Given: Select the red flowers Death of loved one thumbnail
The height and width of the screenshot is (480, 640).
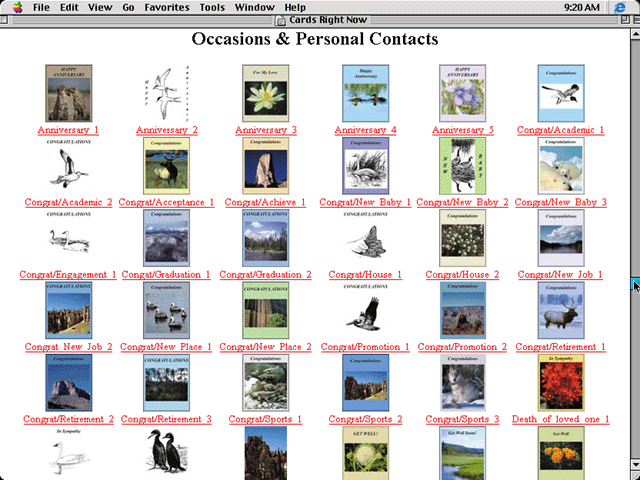Looking at the screenshot, I should (x=561, y=382).
